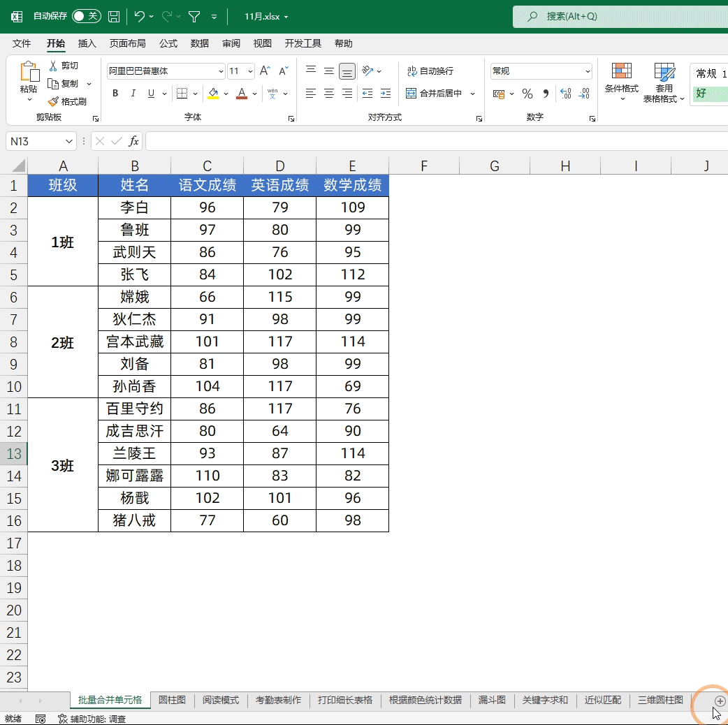Toggle Wrap Text (自动换行)
The image size is (728, 725).
point(431,71)
